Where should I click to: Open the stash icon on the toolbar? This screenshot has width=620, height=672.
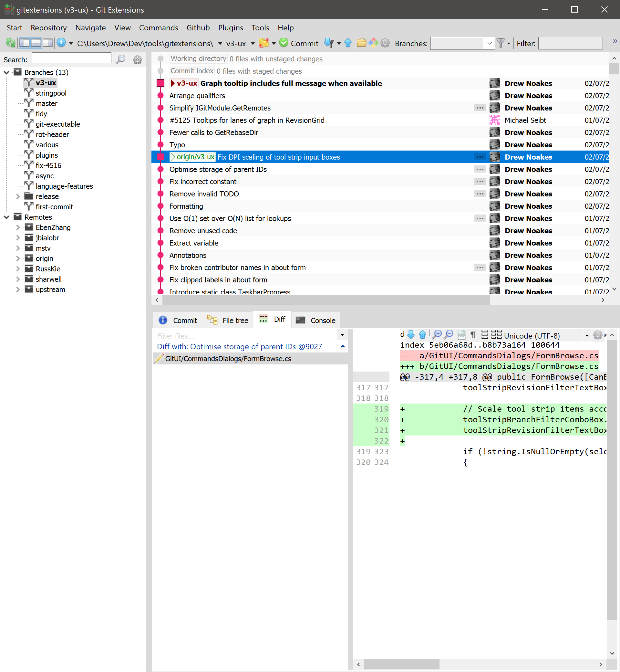264,43
